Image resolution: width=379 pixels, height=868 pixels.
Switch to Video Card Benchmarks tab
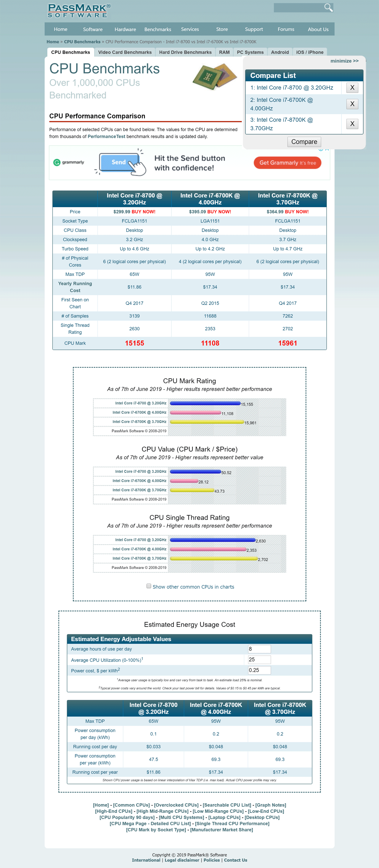pos(125,52)
